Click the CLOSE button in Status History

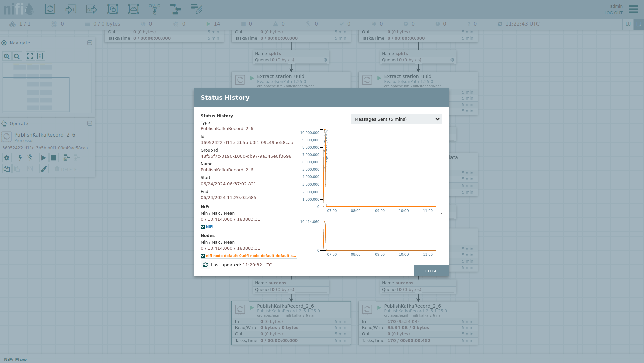431,271
